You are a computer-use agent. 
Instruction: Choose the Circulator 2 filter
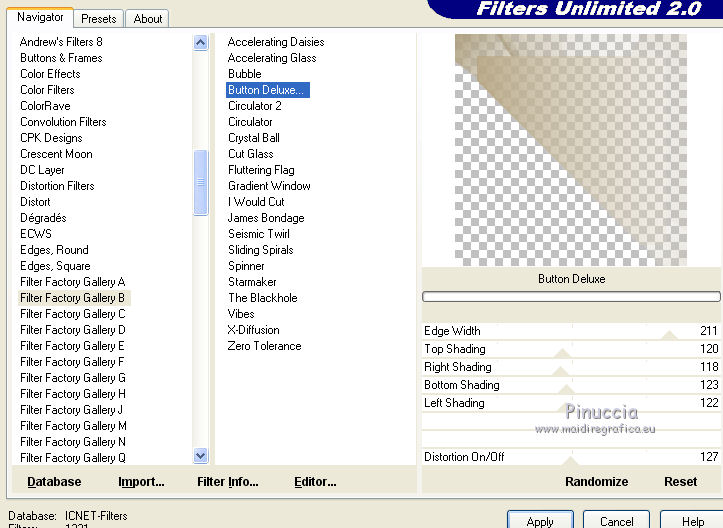coord(255,106)
